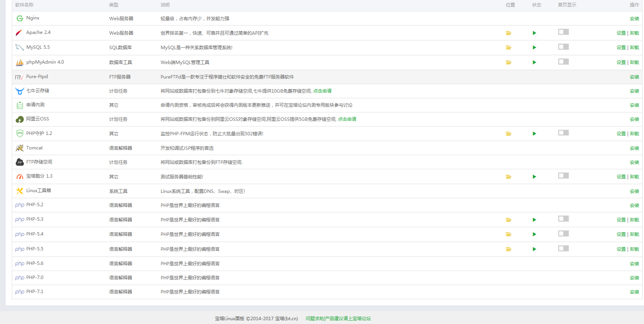Screen dimensions: 644x324
Task: Click the MySQL dolphin logo icon
Action: click(x=19, y=48)
